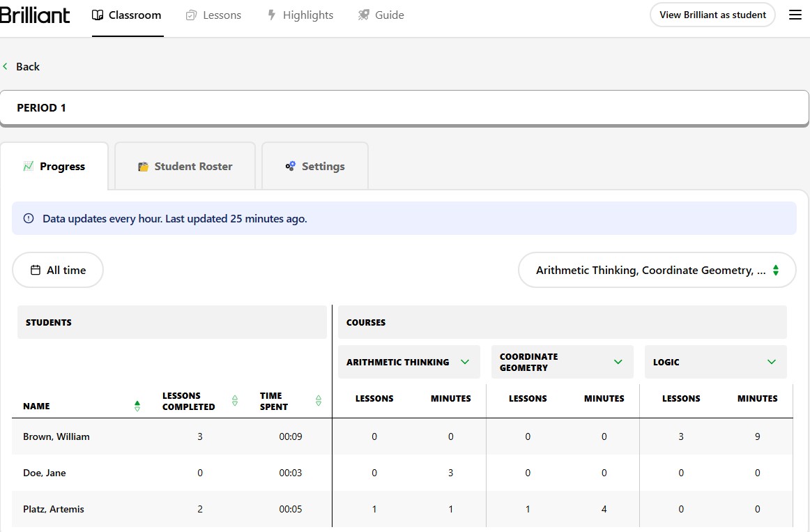Sort students by Name column arrows
Viewport: 810px width, 532px height.
pyautogui.click(x=137, y=406)
